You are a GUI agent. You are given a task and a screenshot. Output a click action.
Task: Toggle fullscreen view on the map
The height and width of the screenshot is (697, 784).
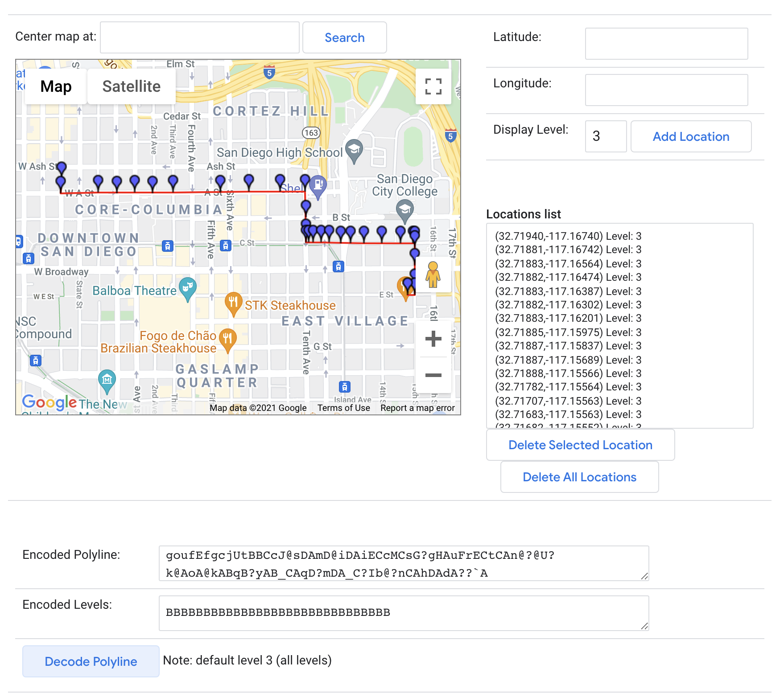(433, 86)
